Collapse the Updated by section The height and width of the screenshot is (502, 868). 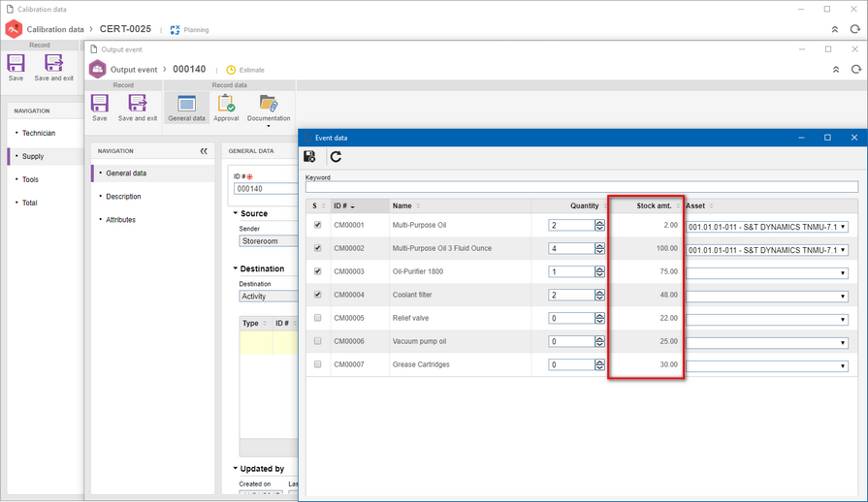click(x=236, y=469)
